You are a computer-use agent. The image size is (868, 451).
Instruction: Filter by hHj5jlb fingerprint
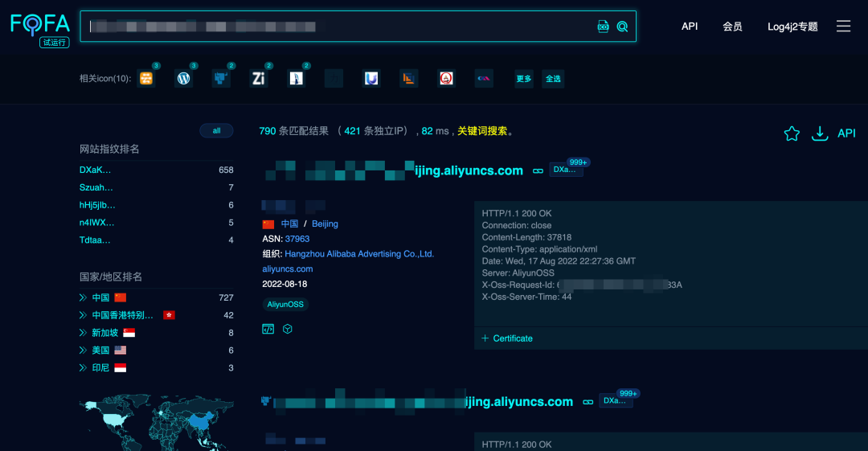tap(97, 205)
